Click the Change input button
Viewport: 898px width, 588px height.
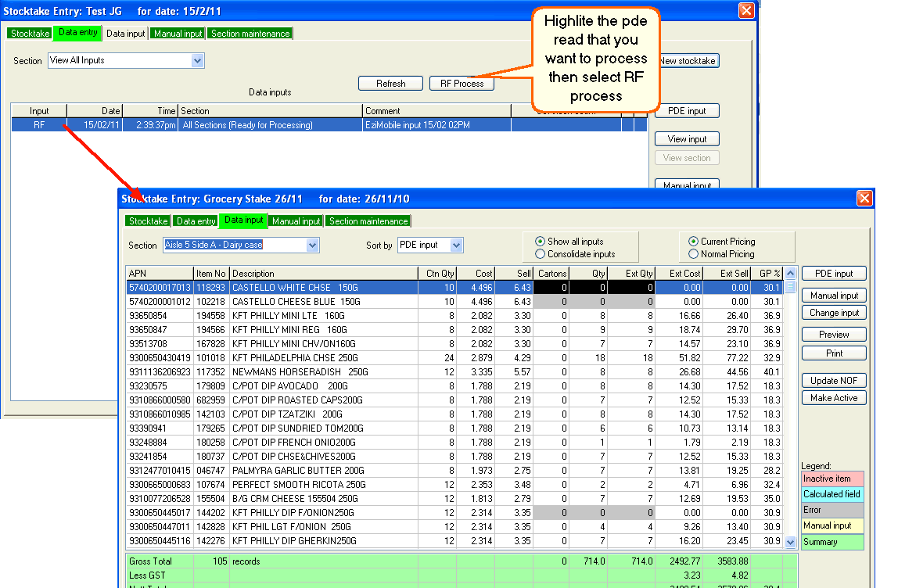pyautogui.click(x=834, y=313)
